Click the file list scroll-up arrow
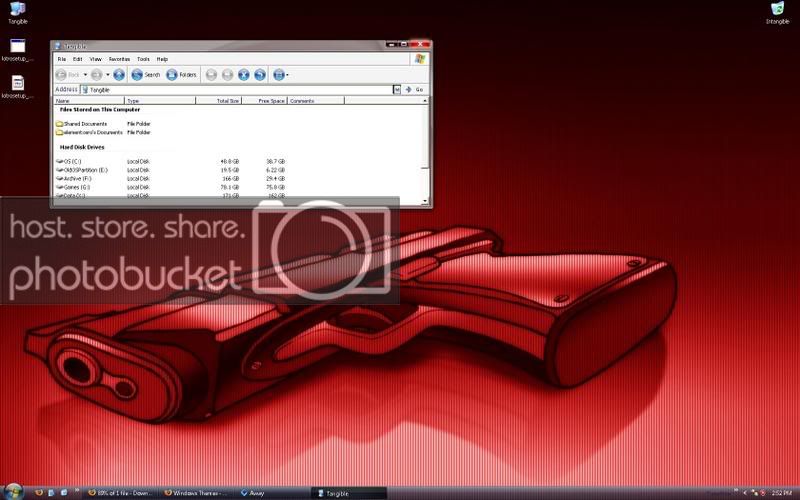 (425, 101)
